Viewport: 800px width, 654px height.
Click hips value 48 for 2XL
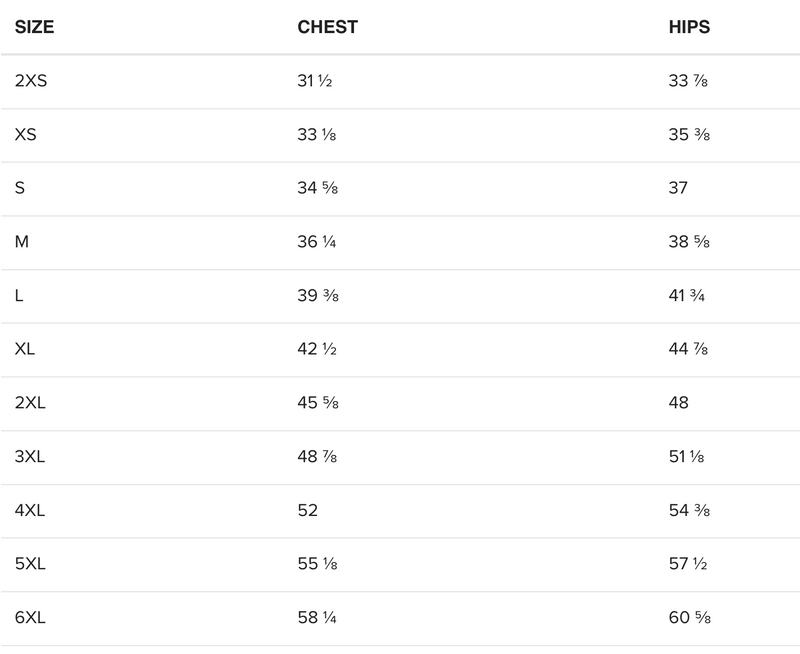pos(678,403)
